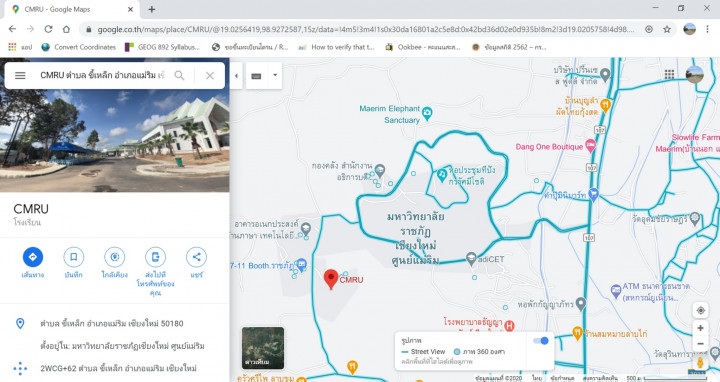Zoom in with the plus button
The width and height of the screenshot is (720, 382).
pyautogui.click(x=700, y=328)
